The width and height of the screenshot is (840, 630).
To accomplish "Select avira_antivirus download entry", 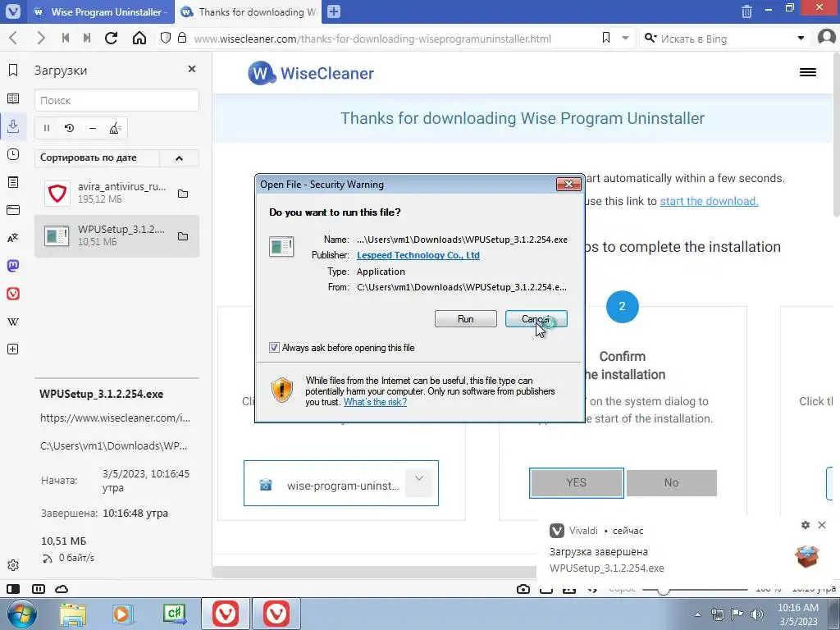I will click(x=116, y=194).
